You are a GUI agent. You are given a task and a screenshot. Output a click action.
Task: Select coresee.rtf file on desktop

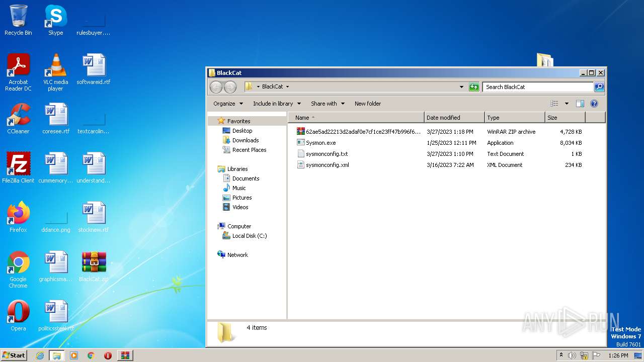click(56, 119)
